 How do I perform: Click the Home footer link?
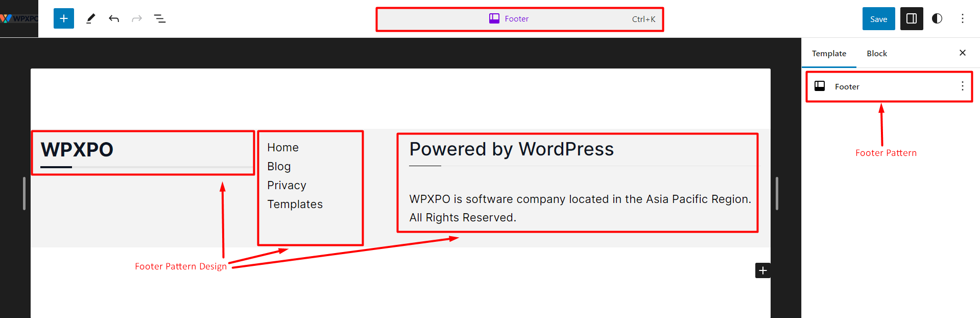pyautogui.click(x=283, y=147)
